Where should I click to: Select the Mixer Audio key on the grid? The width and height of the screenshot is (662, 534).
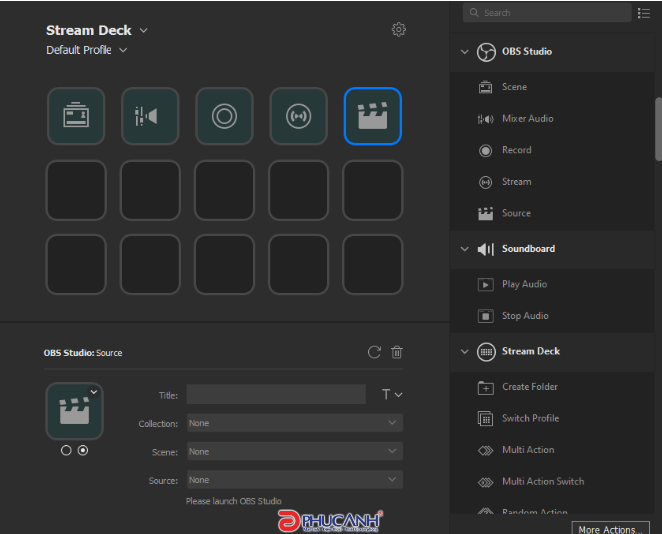click(150, 116)
